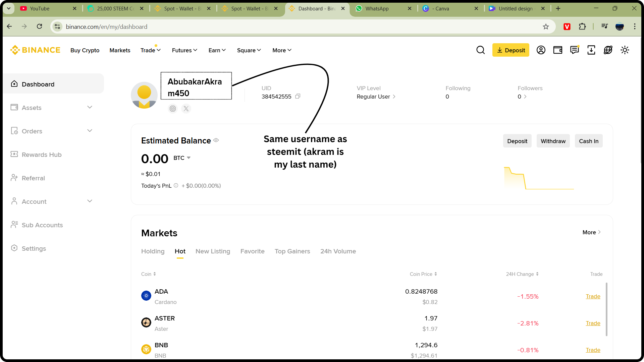Go back to previous page
The image size is (644, 362).
[9, 26]
